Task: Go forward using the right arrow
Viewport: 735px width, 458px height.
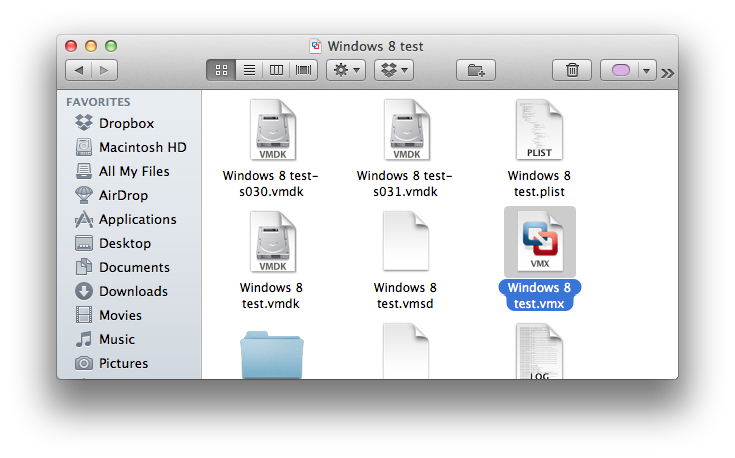Action: pos(104,70)
